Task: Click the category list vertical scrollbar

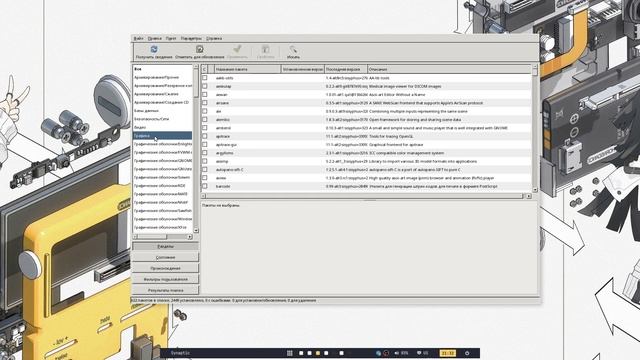Action: (196, 148)
